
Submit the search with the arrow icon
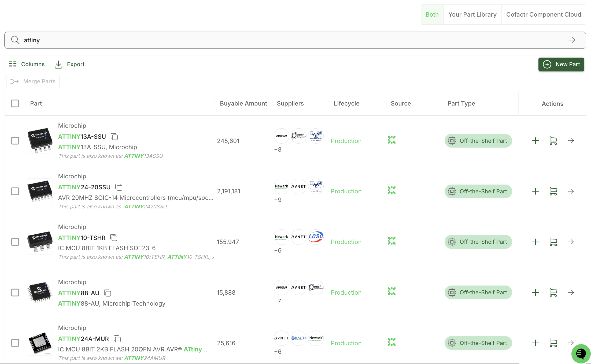[572, 40]
